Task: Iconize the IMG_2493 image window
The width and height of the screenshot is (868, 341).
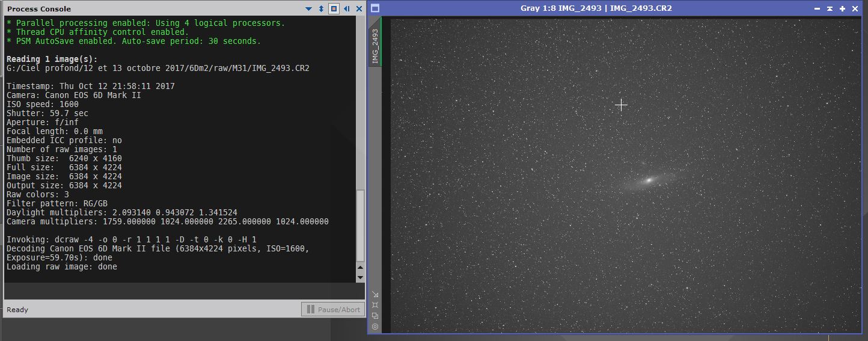Action: tap(817, 8)
